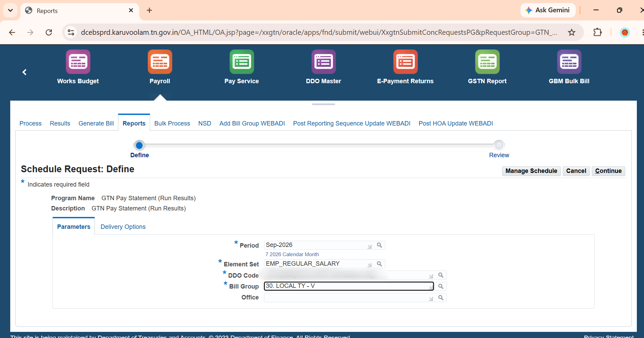Open the browser extensions puzzle icon

pos(598,32)
